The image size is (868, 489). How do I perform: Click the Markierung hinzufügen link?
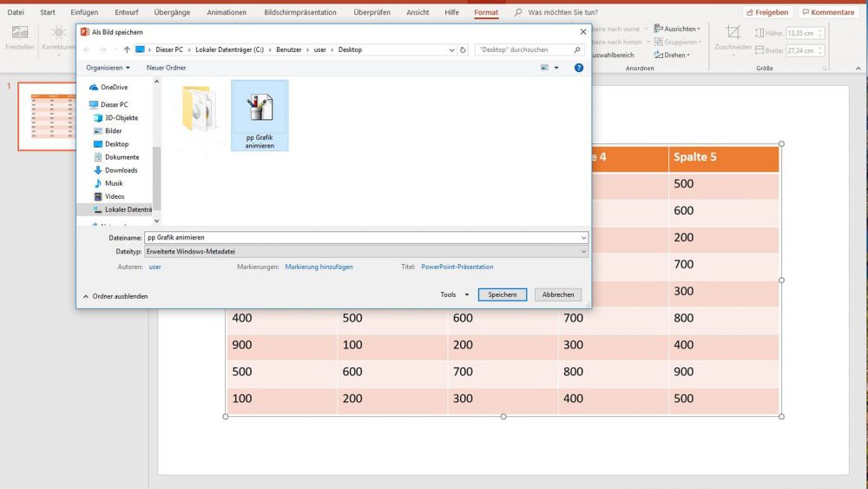click(x=319, y=267)
